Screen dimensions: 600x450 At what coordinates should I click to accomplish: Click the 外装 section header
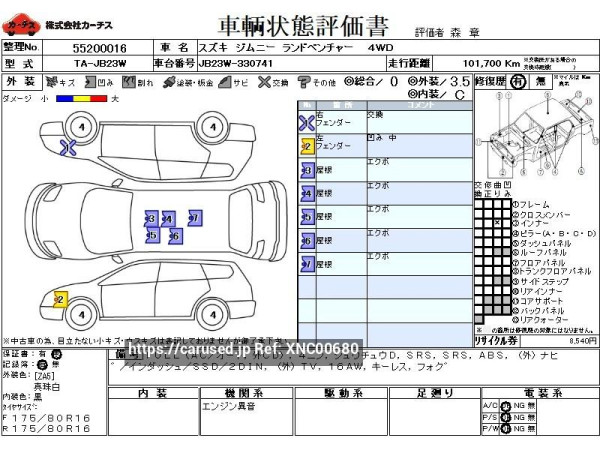[22, 82]
